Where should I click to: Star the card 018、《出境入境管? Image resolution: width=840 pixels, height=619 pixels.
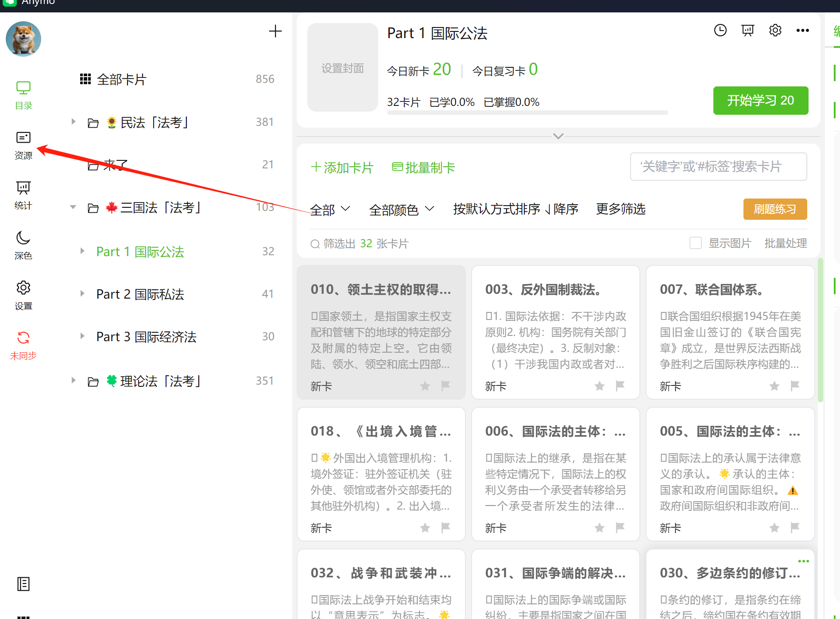(x=425, y=527)
